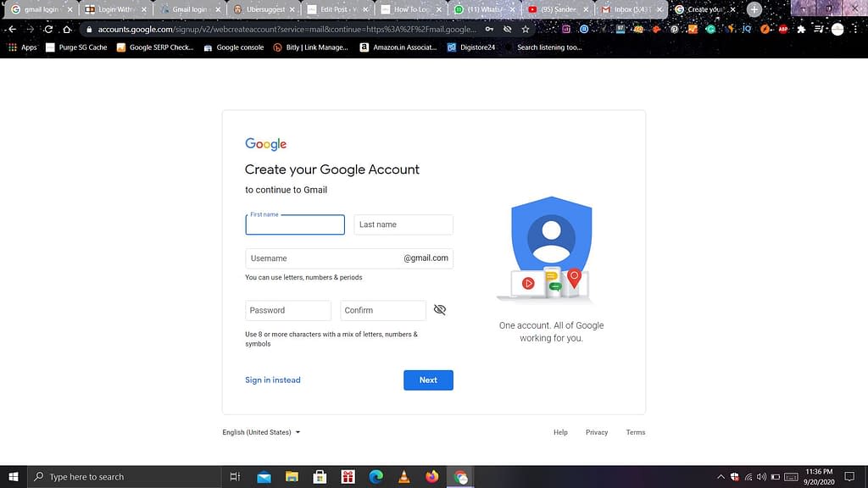Open the Extensions puzzle piece menu
This screenshot has height=488, width=868.
pos(801,30)
